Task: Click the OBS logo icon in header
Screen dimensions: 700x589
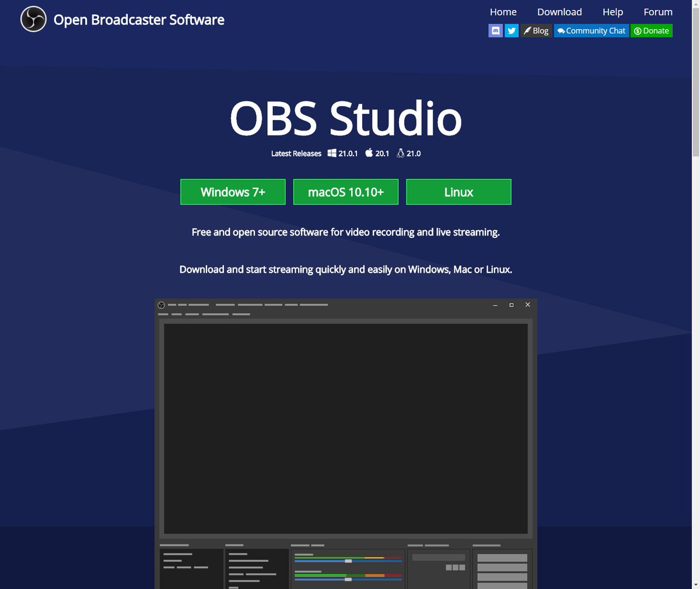Action: (33, 19)
